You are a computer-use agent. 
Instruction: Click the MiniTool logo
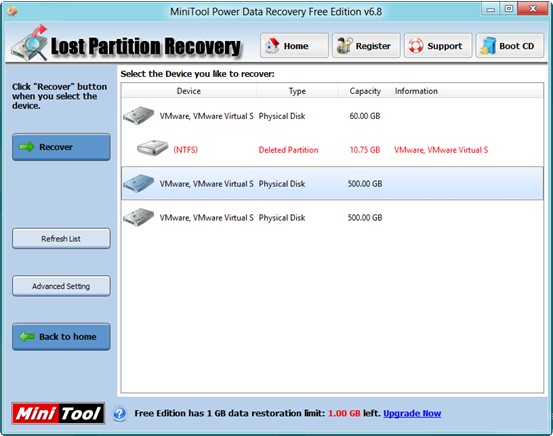[58, 413]
